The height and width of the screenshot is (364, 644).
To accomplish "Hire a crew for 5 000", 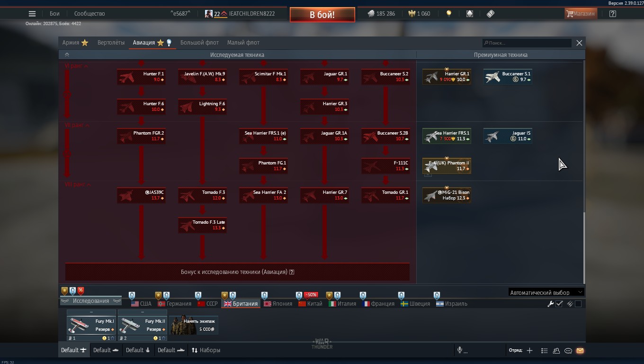I will tap(194, 325).
